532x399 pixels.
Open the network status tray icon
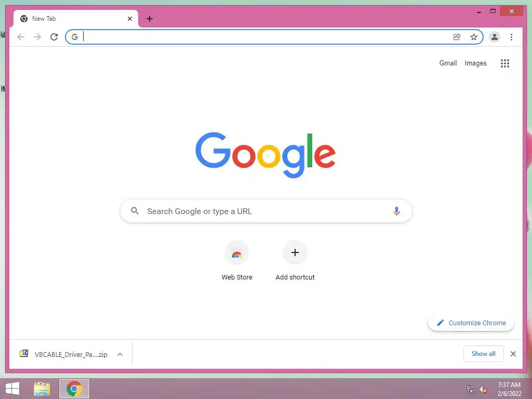tap(470, 389)
